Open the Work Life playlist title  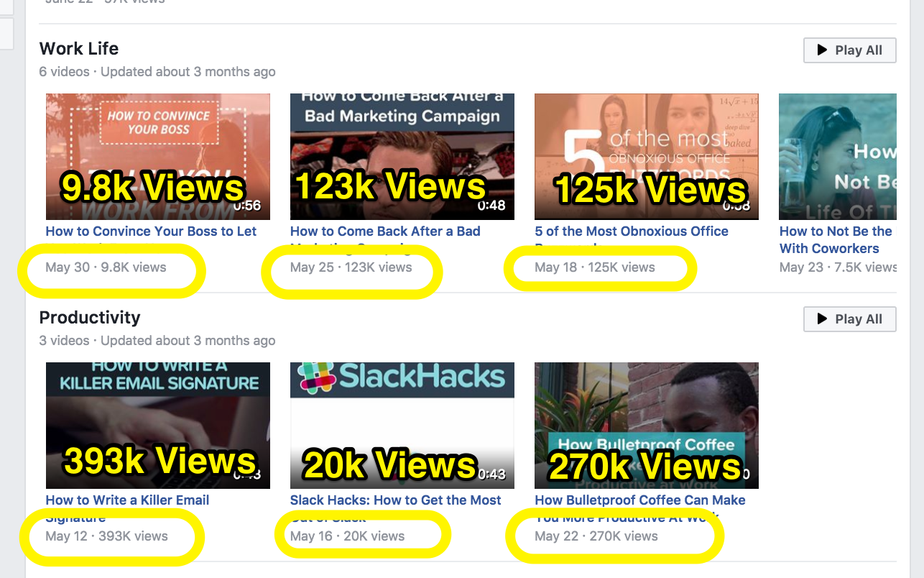pos(79,48)
